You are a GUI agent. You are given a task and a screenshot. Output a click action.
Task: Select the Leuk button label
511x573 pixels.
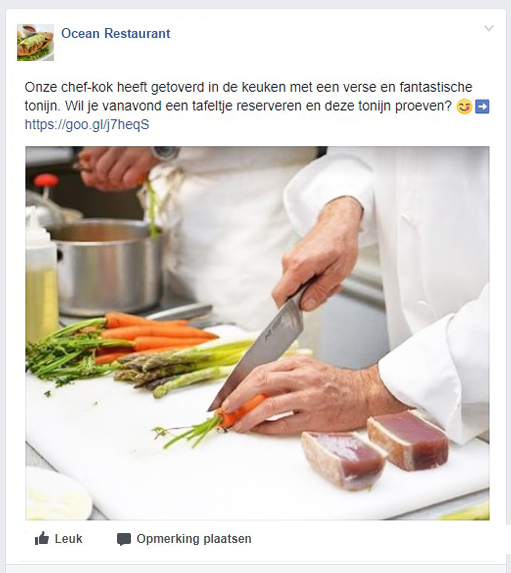pyautogui.click(x=69, y=539)
